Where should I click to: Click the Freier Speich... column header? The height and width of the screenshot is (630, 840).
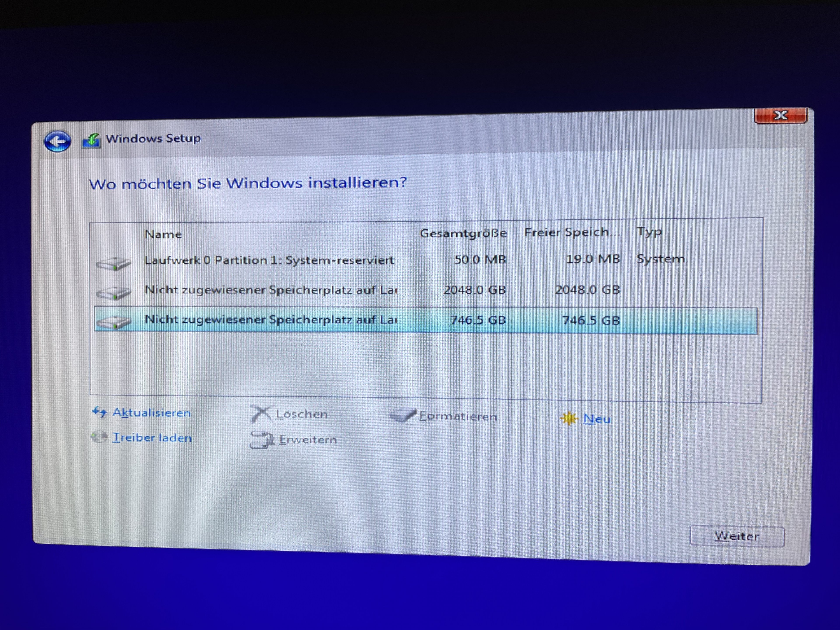coord(572,232)
